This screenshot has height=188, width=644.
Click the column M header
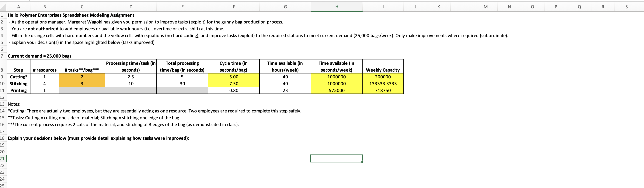click(x=486, y=7)
